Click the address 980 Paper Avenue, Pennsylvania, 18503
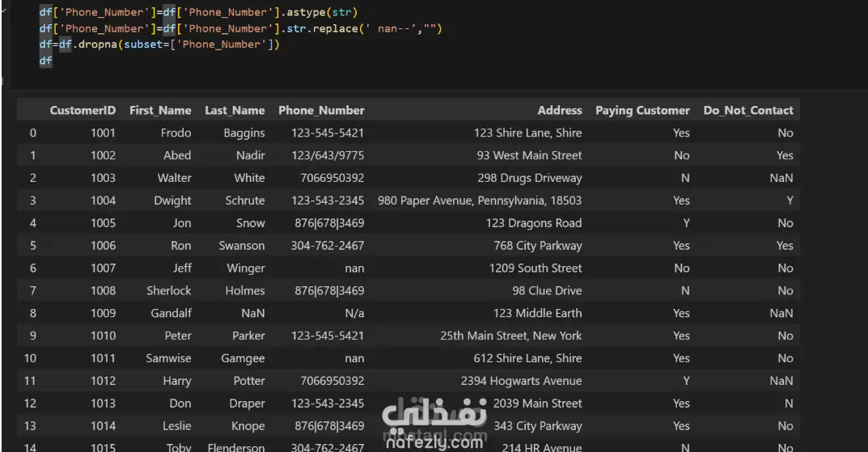The image size is (868, 452). pos(480,201)
